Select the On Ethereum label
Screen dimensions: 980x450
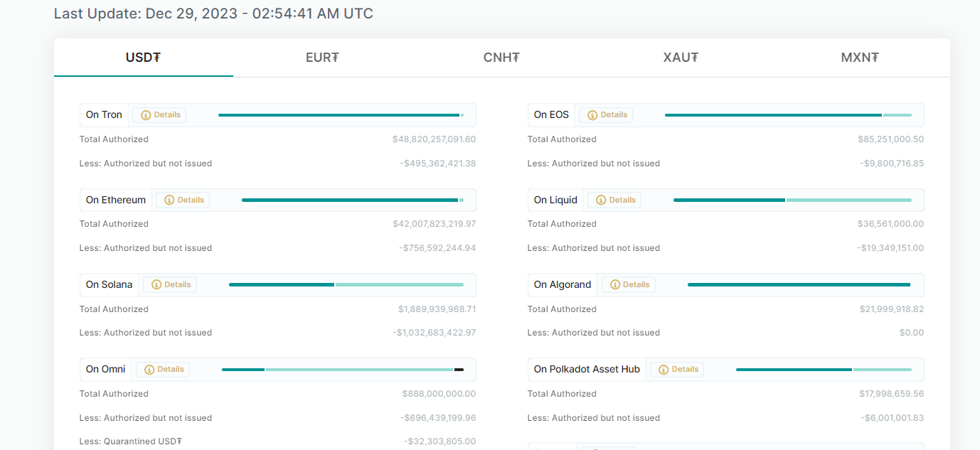point(116,200)
